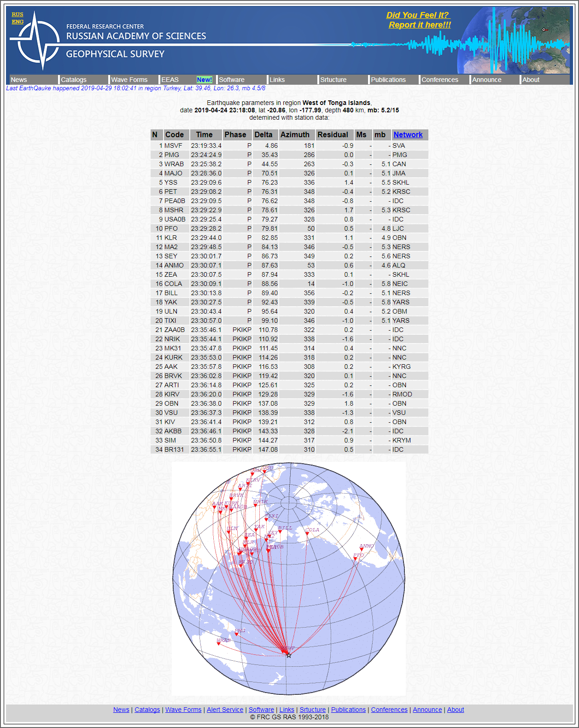The height and width of the screenshot is (728, 579).
Task: Open the Wave Forms menu
Action: (x=129, y=80)
